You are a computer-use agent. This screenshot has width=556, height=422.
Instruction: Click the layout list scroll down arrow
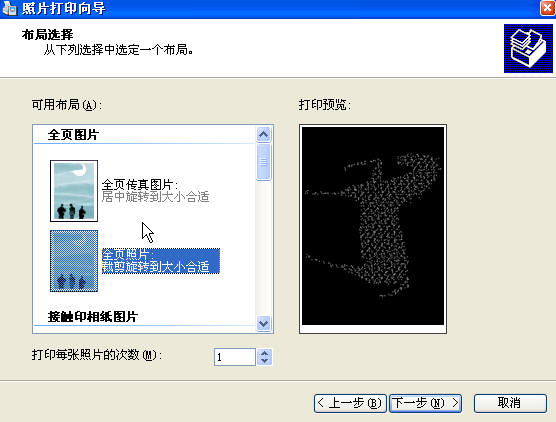coord(263,323)
